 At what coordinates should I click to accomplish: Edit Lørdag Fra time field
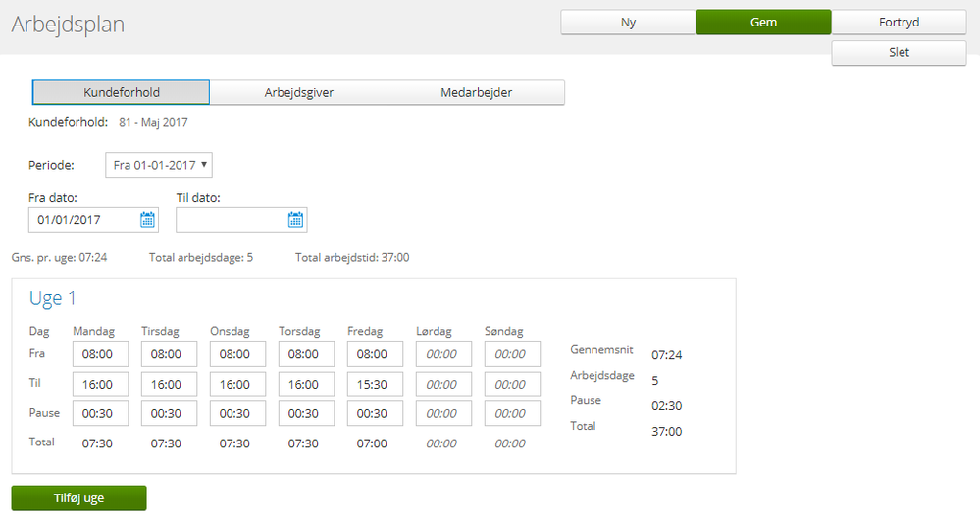pyautogui.click(x=443, y=354)
